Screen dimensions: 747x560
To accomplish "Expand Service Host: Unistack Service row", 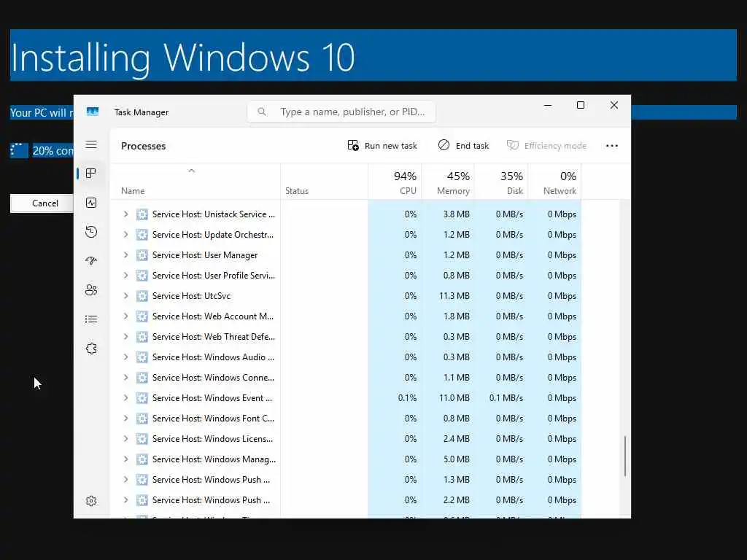I will (x=125, y=214).
